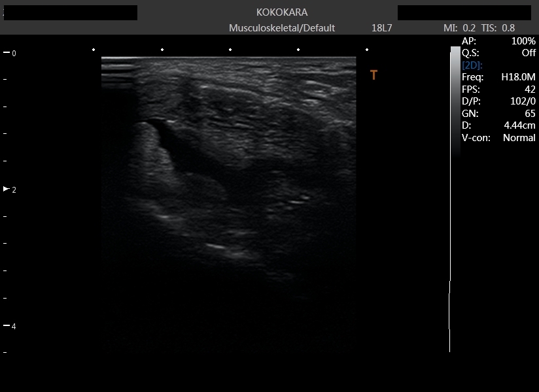The height and width of the screenshot is (392, 539).
Task: Change the Freq H18.0M value
Action: [518, 77]
